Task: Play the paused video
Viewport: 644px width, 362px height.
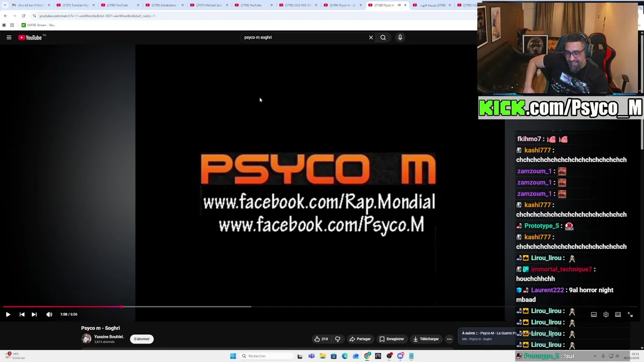Action: [x=8, y=314]
